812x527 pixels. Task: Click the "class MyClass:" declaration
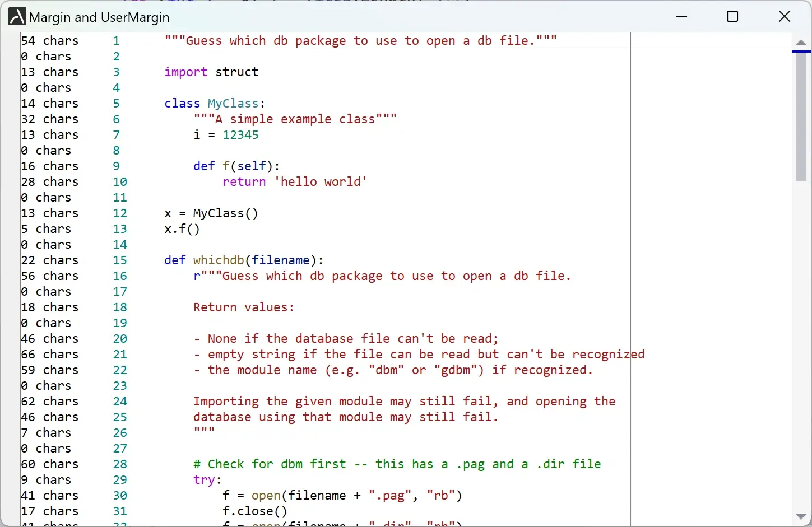click(x=214, y=103)
